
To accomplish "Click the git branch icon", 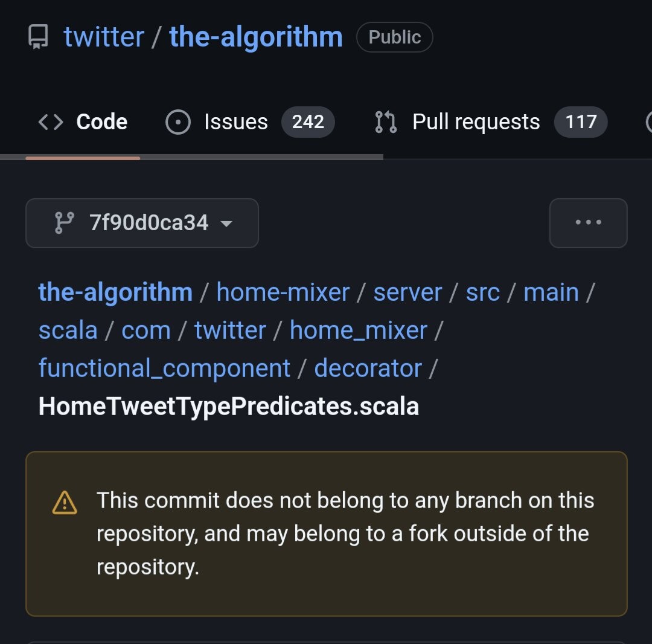I will pyautogui.click(x=64, y=223).
